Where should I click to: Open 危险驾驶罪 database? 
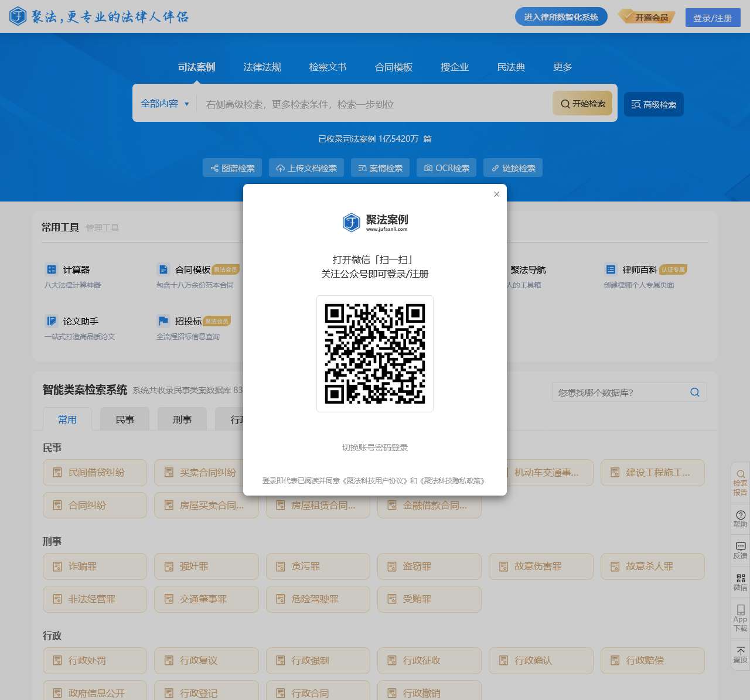tap(318, 599)
